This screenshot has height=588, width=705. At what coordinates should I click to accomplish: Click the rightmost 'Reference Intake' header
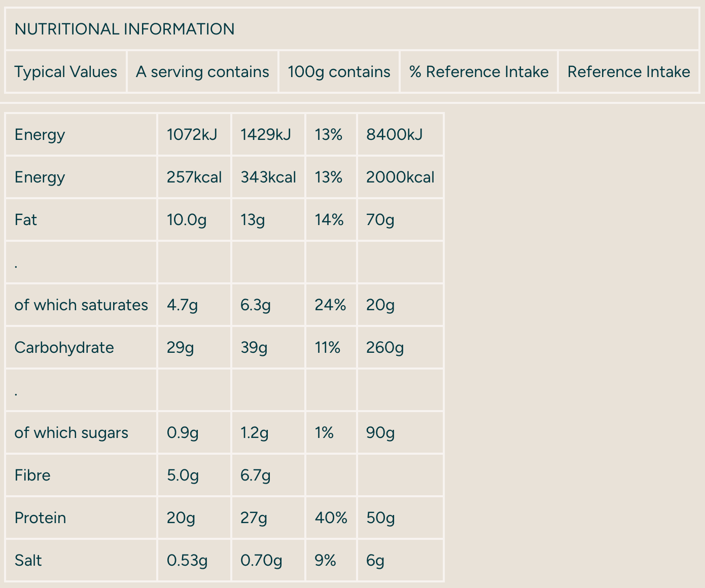pos(628,71)
